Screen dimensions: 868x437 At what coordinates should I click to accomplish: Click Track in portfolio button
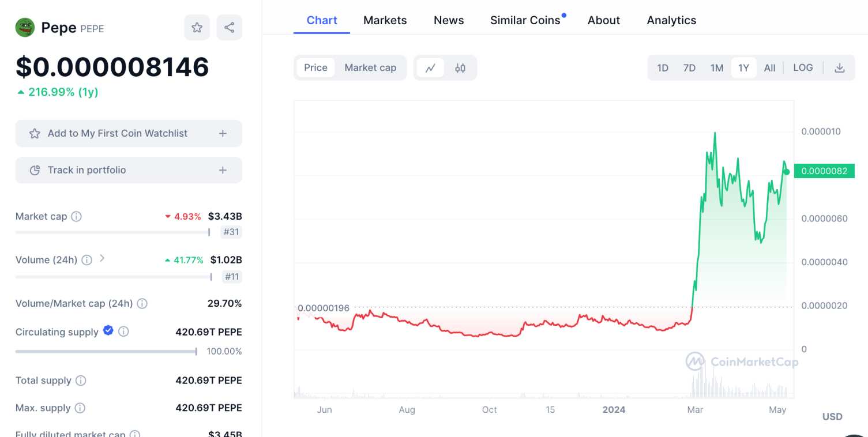point(129,171)
